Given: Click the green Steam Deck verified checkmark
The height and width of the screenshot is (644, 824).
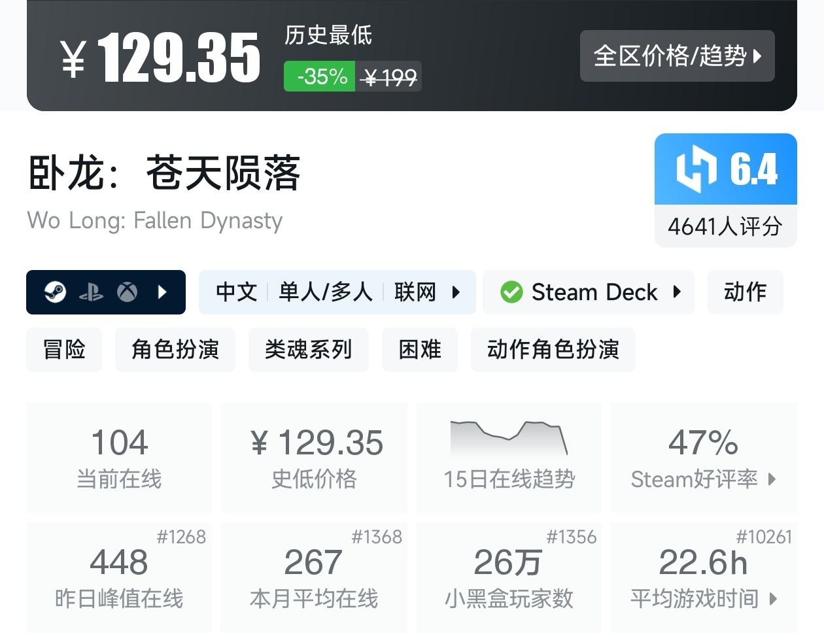Looking at the screenshot, I should (511, 292).
